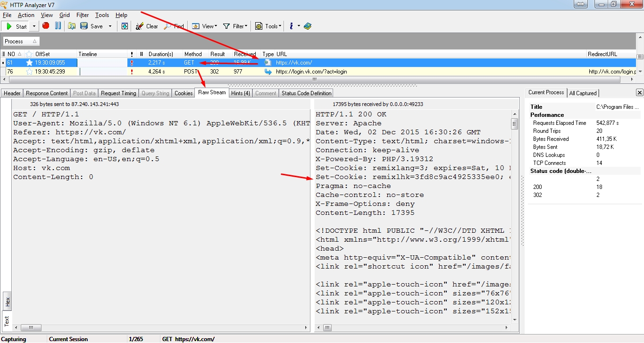The width and height of the screenshot is (644, 343).
Task: Click the HTTP Analyzer app icon in title bar
Action: [x=4, y=4]
